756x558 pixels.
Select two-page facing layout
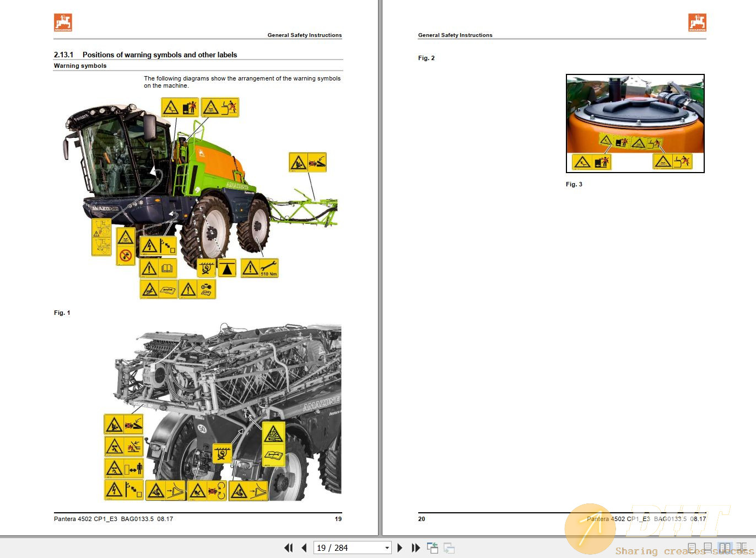(x=725, y=548)
